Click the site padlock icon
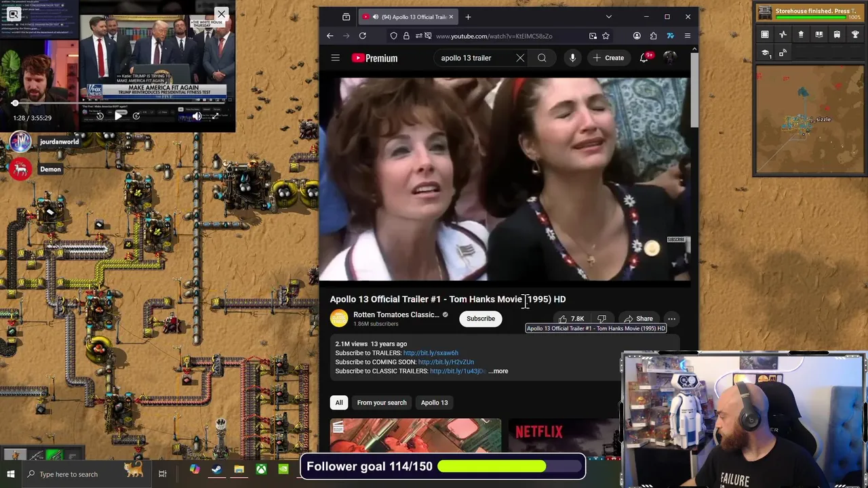 [x=406, y=36]
